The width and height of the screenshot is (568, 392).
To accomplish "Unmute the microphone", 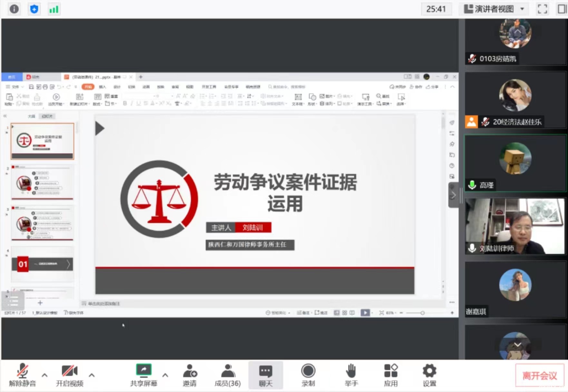I will click(x=22, y=375).
